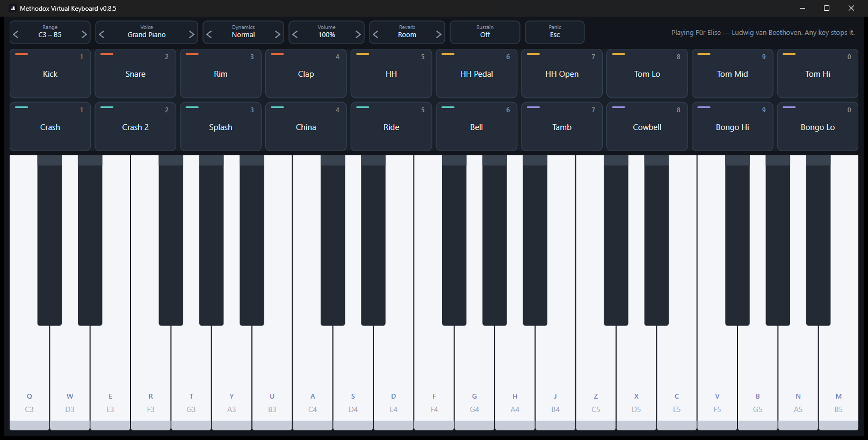This screenshot has width=868, height=440.
Task: Play the C3 white key labeled Q
Action: 30,376
